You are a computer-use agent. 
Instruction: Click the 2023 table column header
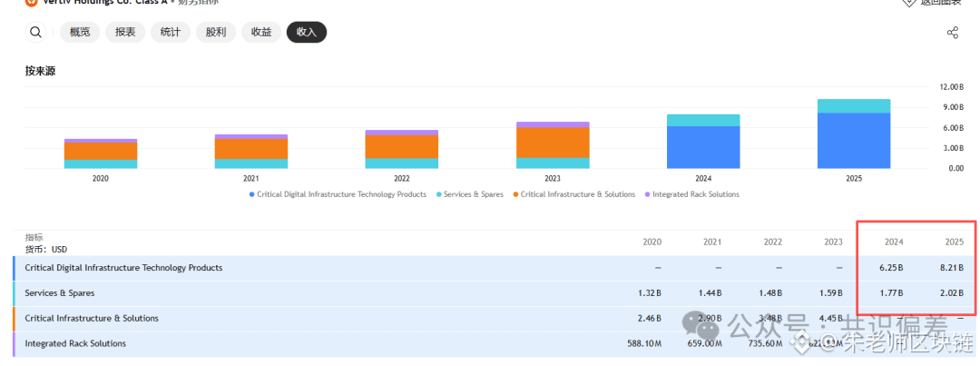tap(833, 242)
